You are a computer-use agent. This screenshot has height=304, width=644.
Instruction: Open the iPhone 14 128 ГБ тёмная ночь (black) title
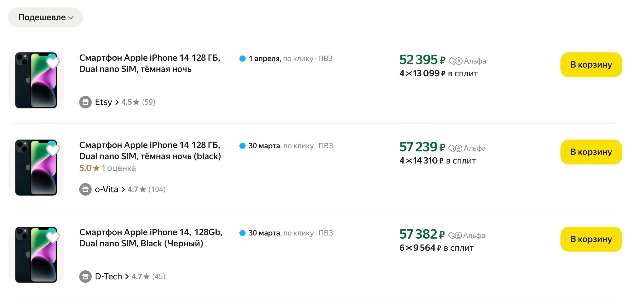click(x=150, y=151)
